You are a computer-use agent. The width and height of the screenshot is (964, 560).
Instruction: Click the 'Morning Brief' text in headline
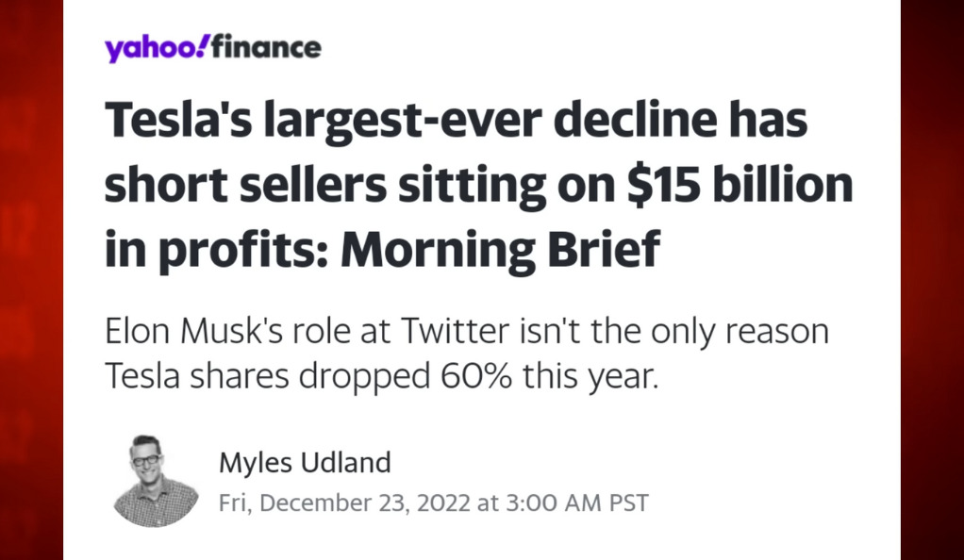(501, 249)
